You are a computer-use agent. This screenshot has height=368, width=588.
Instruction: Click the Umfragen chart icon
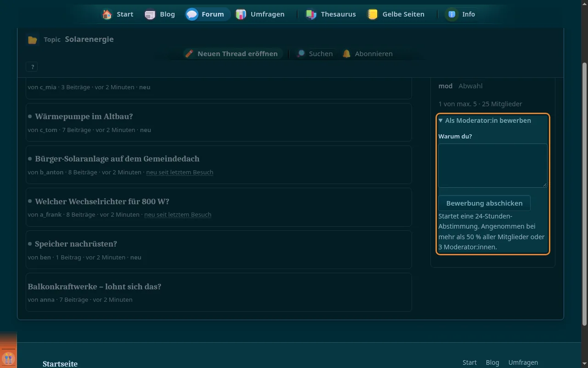tap(241, 14)
